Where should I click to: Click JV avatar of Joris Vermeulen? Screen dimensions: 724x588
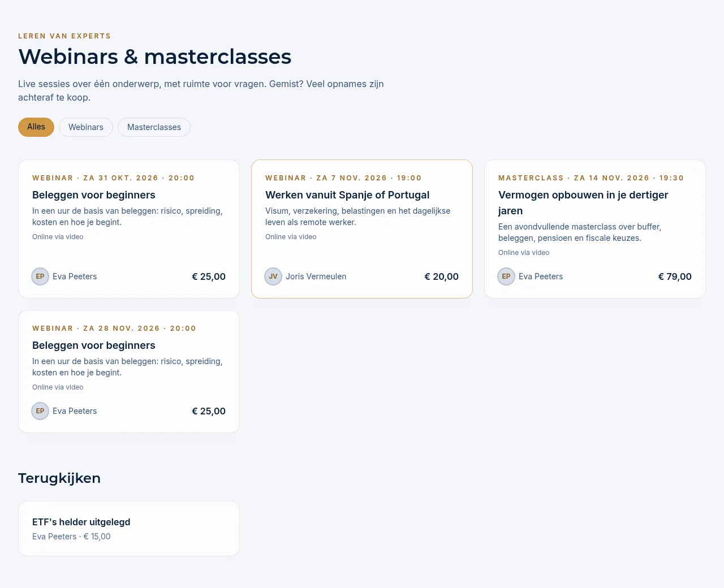tap(273, 276)
